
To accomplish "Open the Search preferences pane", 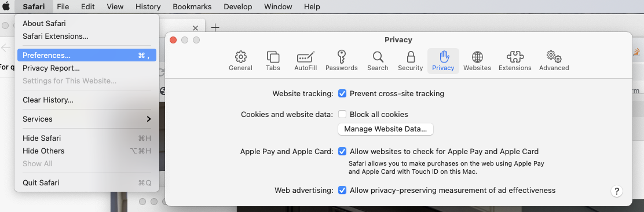I will pos(378,61).
